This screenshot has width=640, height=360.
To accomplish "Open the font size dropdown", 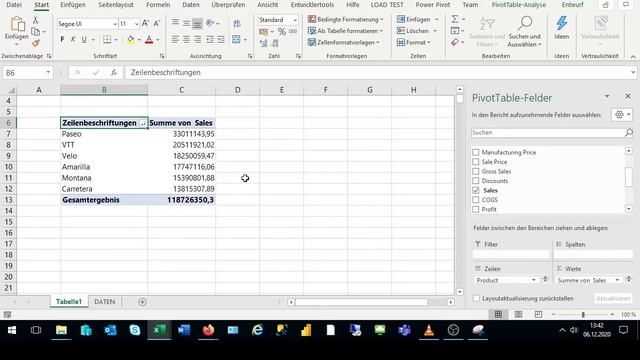I will click(136, 24).
